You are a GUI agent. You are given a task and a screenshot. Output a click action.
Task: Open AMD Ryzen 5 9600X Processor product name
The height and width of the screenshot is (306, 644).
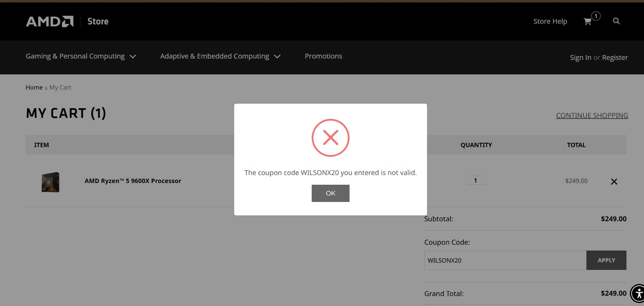point(133,181)
